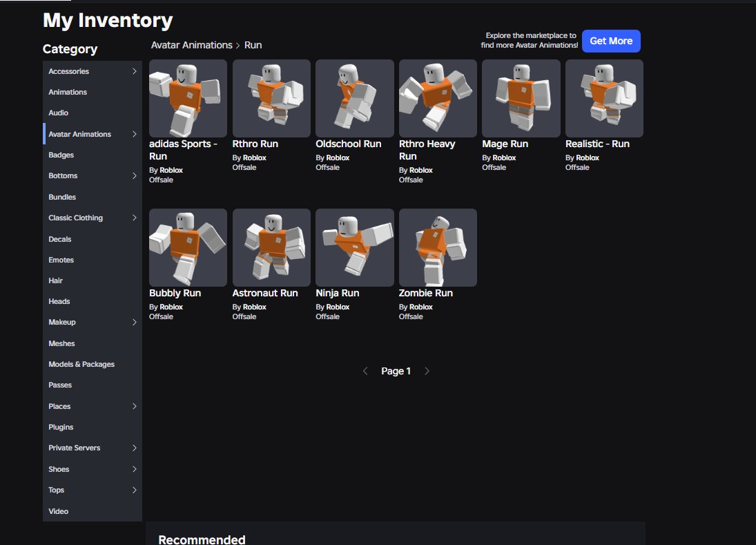Select the Oldschool Run animation thumbnail

pos(355,98)
